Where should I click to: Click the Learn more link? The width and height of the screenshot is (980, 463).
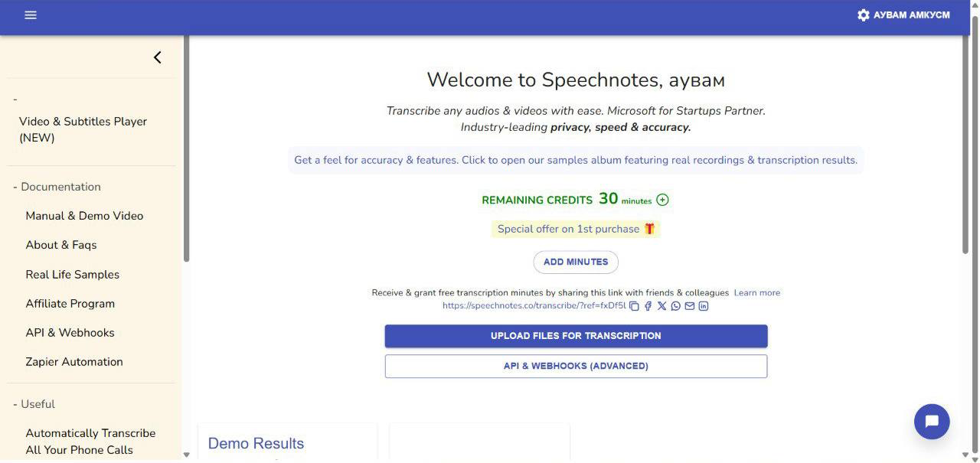756,292
